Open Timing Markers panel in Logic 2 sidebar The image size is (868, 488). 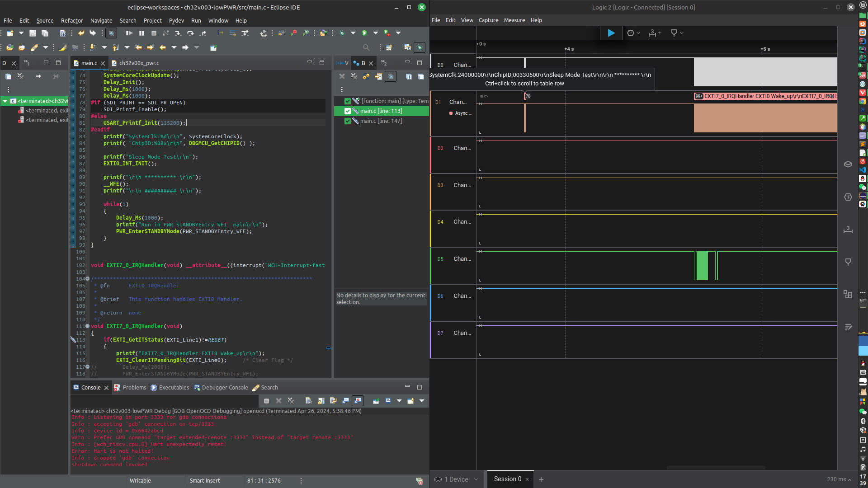click(848, 262)
